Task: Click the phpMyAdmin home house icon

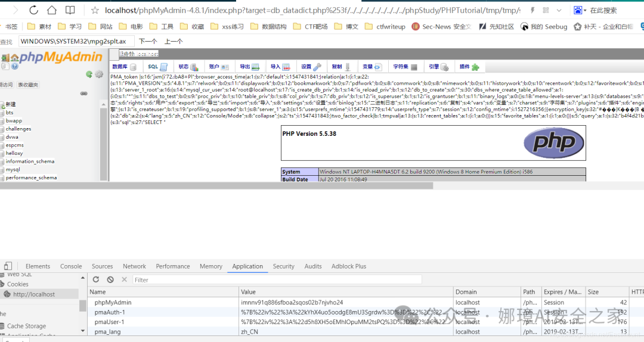Action: click(15, 57)
